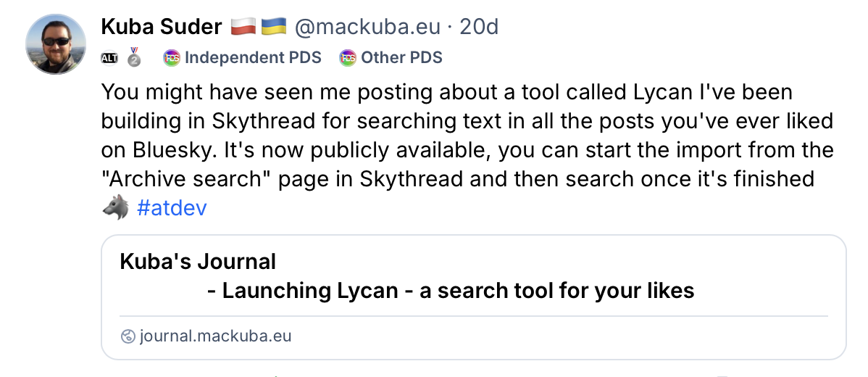Open the Independent PDS label
The width and height of the screenshot is (868, 377).
point(253,58)
